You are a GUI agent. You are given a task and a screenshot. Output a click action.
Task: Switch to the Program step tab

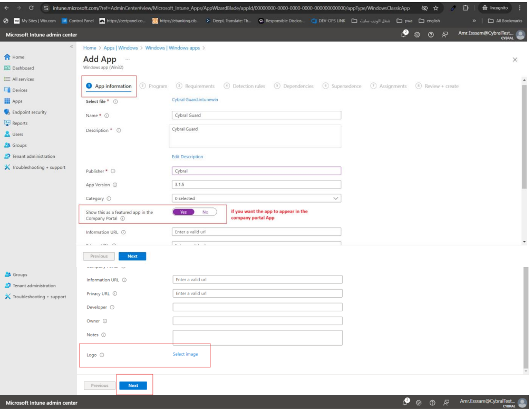153,86
